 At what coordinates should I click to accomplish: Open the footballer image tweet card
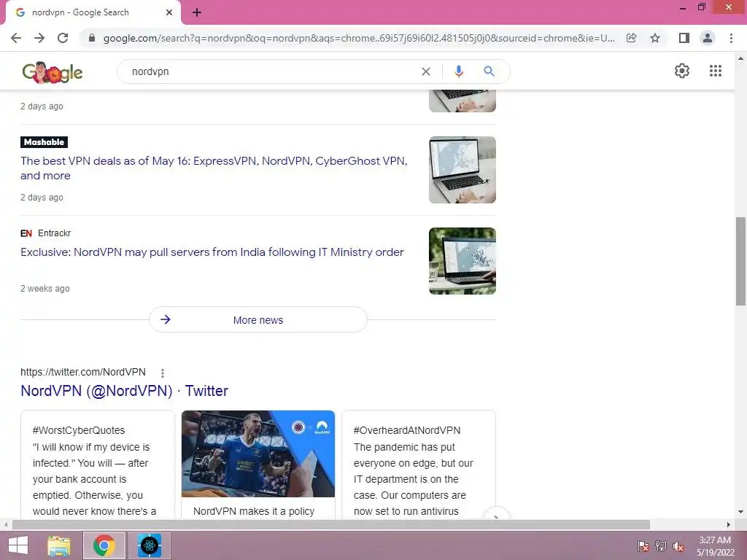258,464
